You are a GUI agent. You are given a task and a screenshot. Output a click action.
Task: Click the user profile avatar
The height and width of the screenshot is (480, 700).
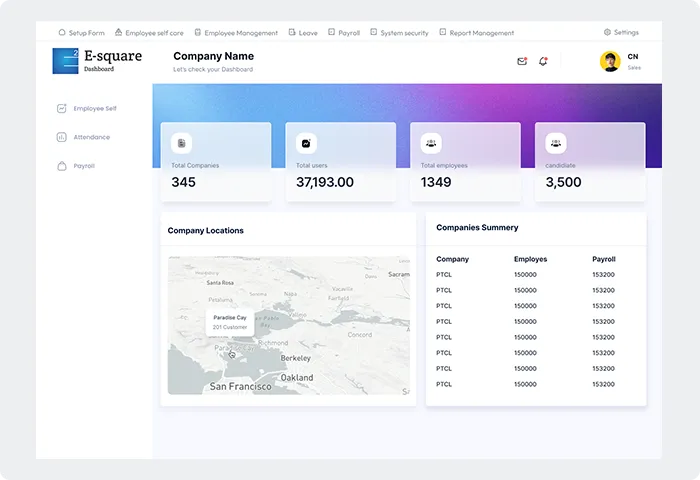[610, 62]
